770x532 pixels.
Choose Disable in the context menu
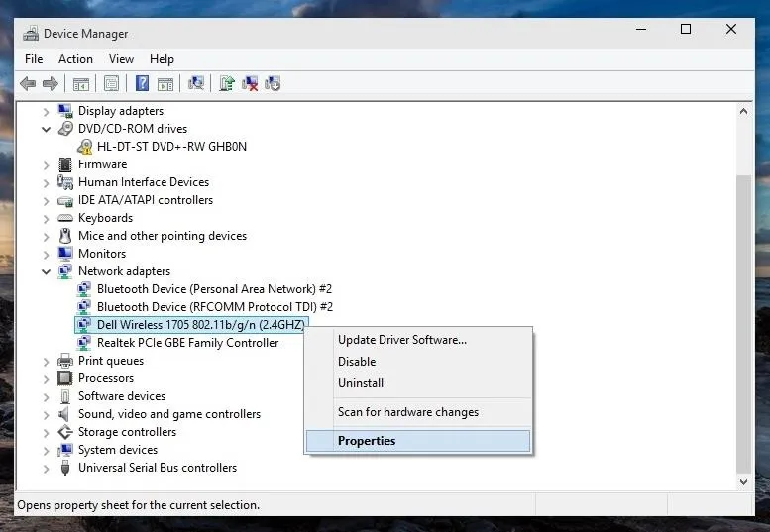pyautogui.click(x=418, y=362)
